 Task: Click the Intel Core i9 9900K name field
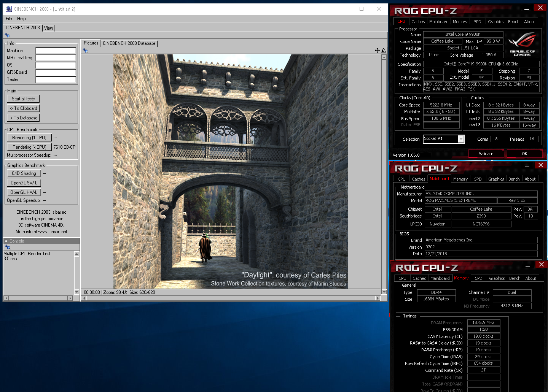coord(463,34)
